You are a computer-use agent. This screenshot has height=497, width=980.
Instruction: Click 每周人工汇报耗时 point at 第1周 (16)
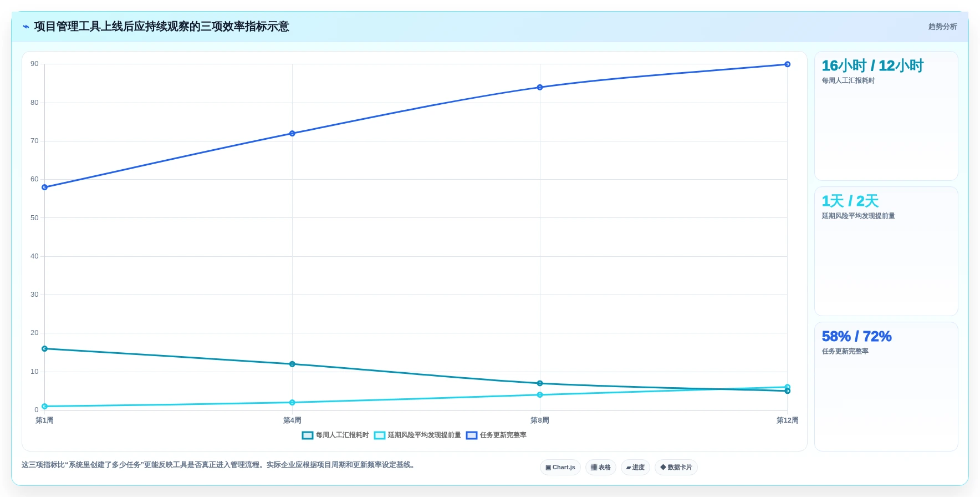(x=45, y=349)
